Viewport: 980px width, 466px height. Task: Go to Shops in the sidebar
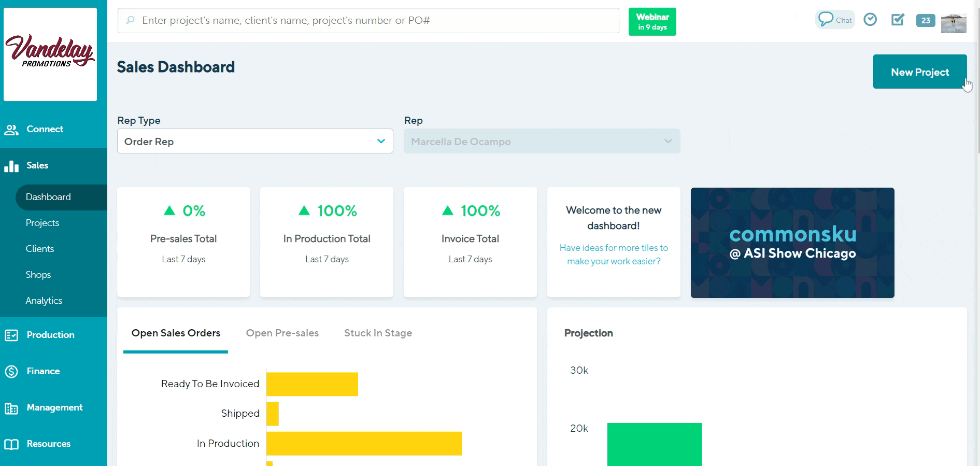[x=38, y=275]
